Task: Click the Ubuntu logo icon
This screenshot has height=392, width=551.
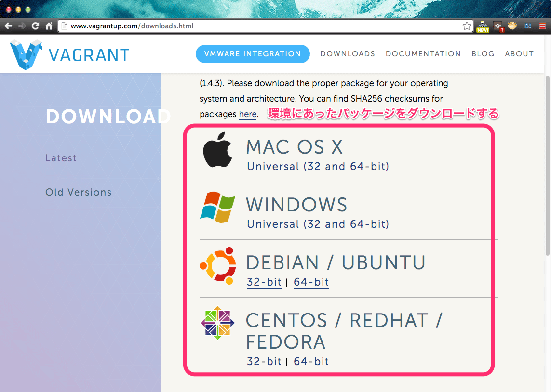Action: [x=218, y=265]
